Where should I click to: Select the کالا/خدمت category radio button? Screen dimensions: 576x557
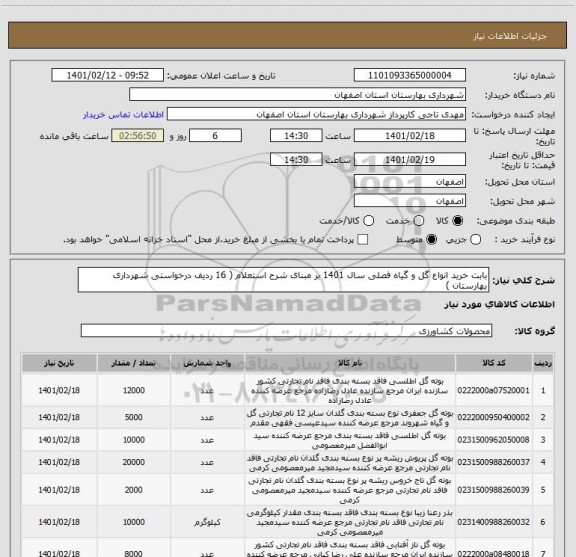point(368,221)
